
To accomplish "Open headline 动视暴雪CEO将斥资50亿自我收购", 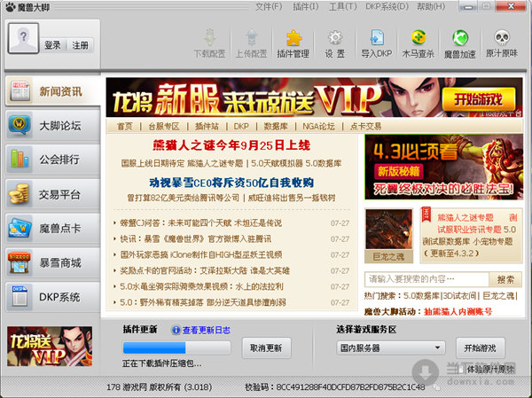I will point(231,183).
